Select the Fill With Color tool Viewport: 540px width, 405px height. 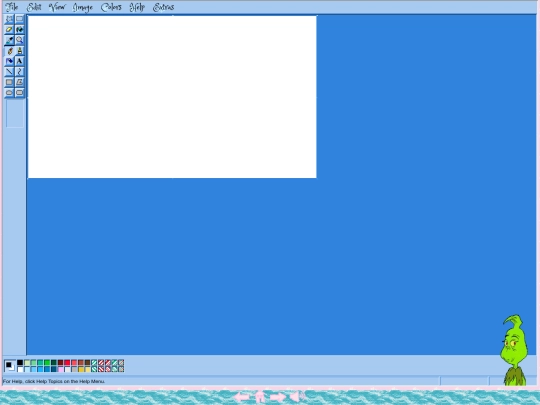click(20, 29)
